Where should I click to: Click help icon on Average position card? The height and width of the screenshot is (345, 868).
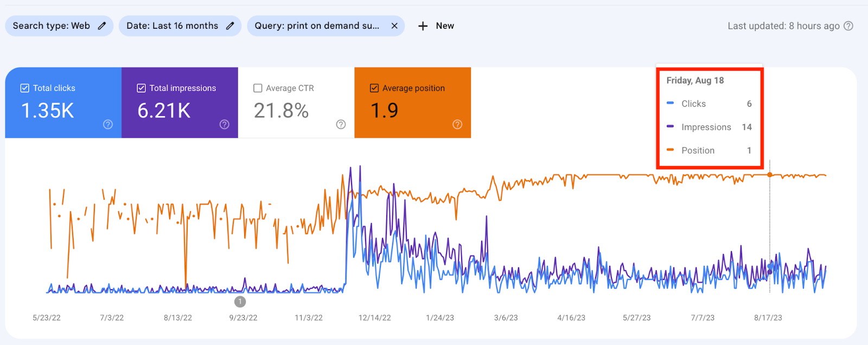(457, 124)
